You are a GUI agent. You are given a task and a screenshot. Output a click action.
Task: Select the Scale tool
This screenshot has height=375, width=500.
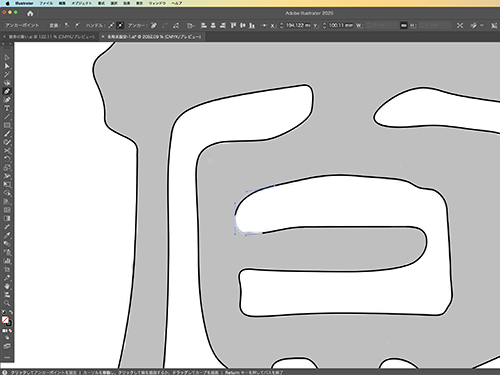(7, 168)
